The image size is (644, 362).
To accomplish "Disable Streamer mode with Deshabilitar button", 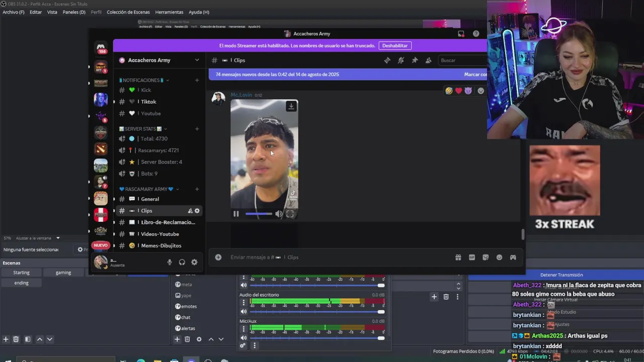I will (395, 45).
